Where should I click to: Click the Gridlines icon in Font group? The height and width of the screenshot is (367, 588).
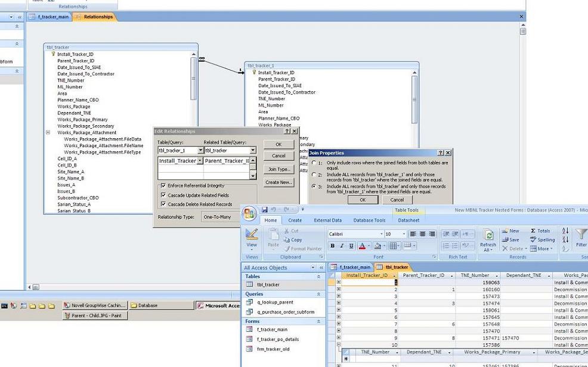[392, 245]
